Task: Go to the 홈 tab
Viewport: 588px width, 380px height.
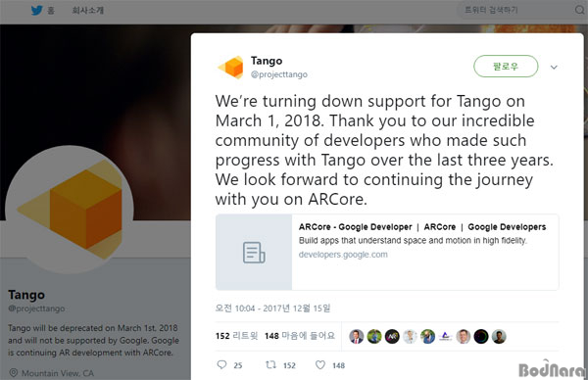Action: point(51,11)
